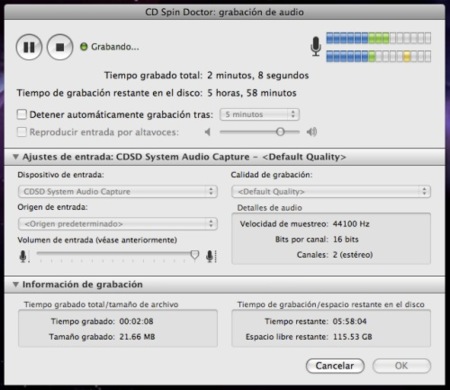
Task: Open the Origen de entrada dropdown
Action: 118,224
